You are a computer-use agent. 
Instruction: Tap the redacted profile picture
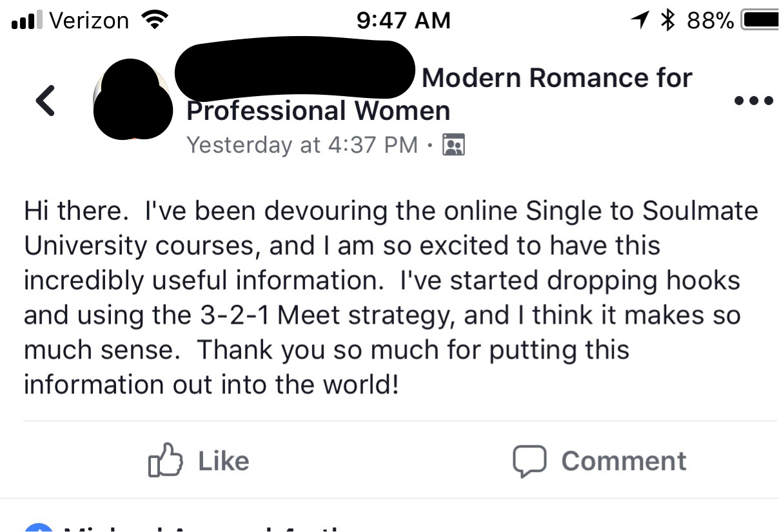(x=132, y=99)
